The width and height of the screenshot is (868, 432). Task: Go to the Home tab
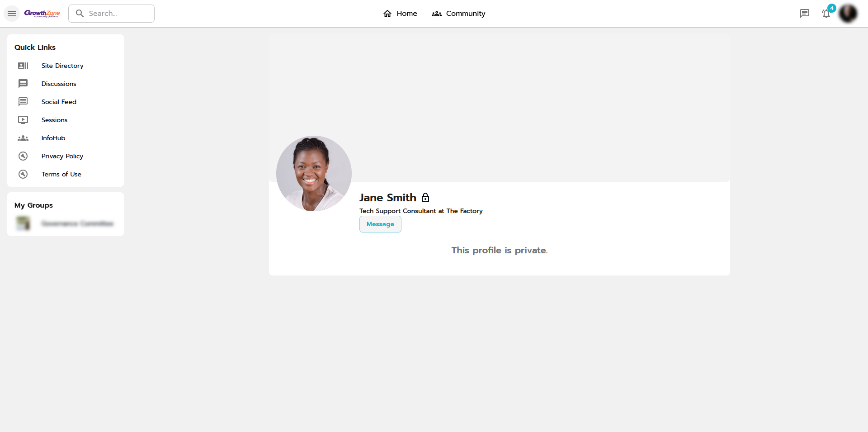pos(400,14)
